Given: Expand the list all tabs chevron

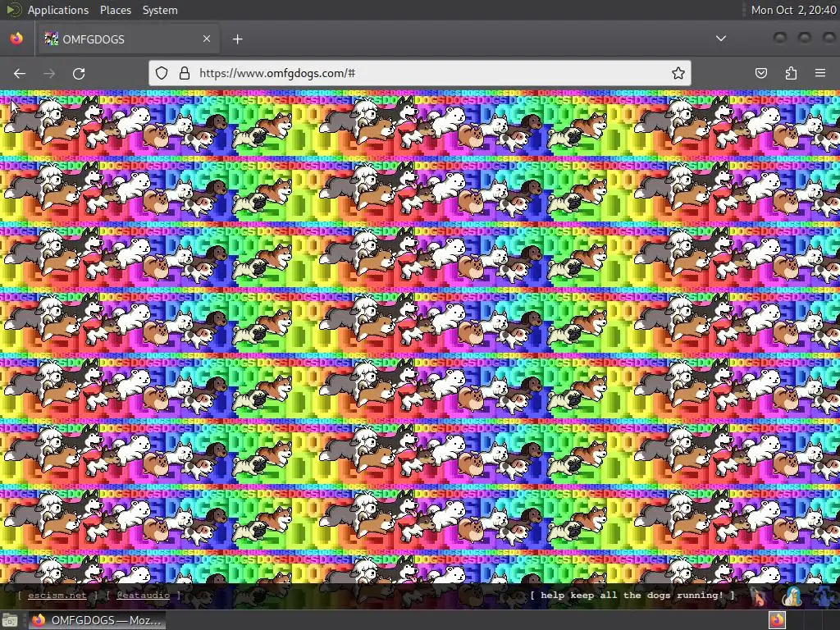Looking at the screenshot, I should pyautogui.click(x=721, y=39).
